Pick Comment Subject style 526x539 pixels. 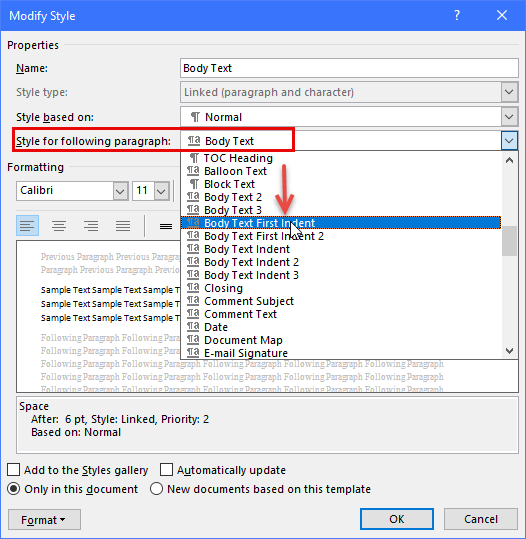click(x=341, y=301)
